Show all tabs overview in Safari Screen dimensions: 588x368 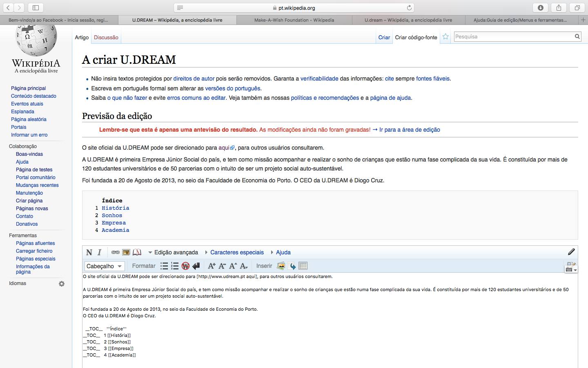pos(577,8)
